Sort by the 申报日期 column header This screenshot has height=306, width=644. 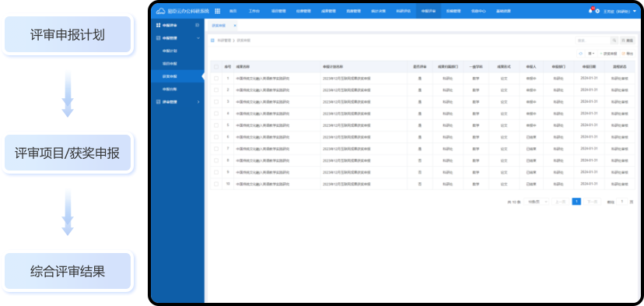click(x=589, y=67)
